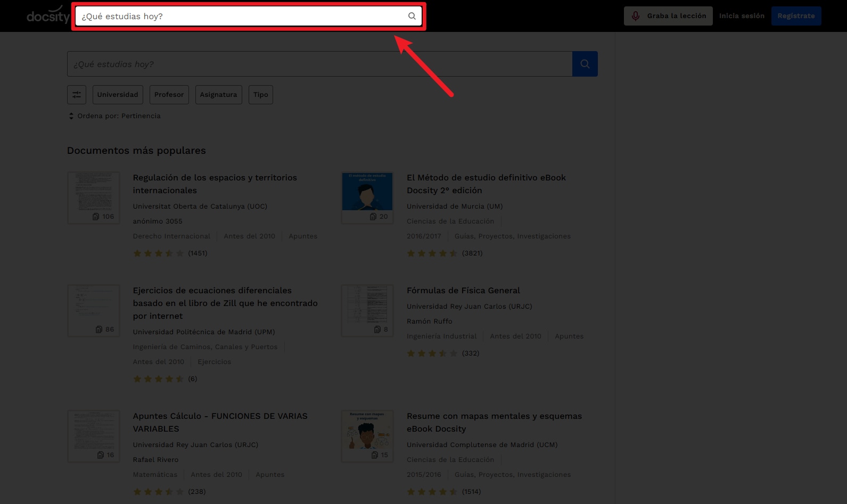Click thumbnail of Resume con mapas mentales eBook
This screenshot has height=504, width=847.
[367, 436]
